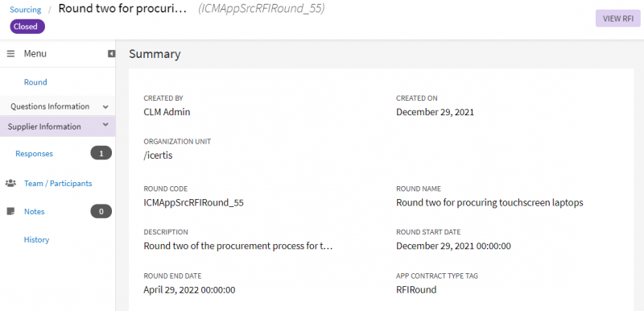Screen dimensions: 644x311
Task: Click the Created On date December 29, 2021
Action: [435, 112]
